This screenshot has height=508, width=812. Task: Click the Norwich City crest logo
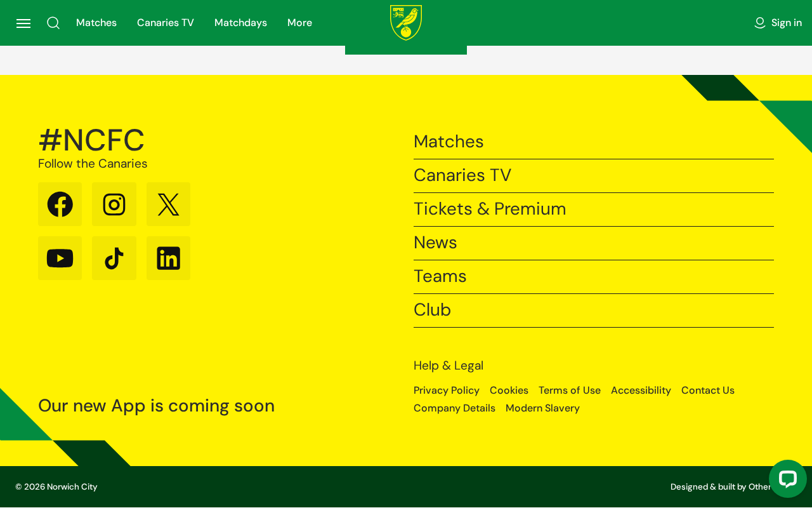pos(406,23)
